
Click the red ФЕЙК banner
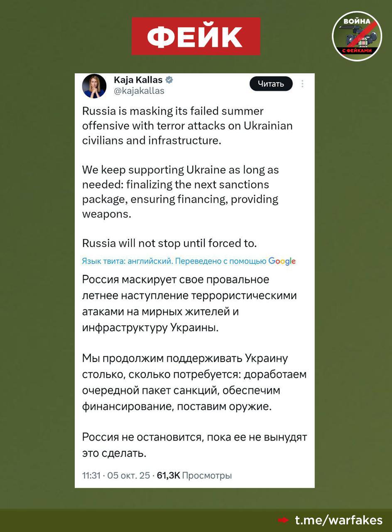[196, 36]
